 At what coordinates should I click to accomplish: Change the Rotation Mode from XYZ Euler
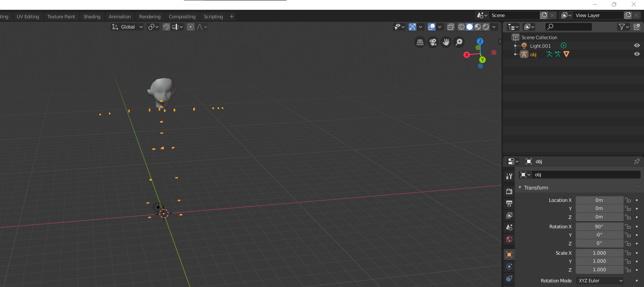[599, 281]
